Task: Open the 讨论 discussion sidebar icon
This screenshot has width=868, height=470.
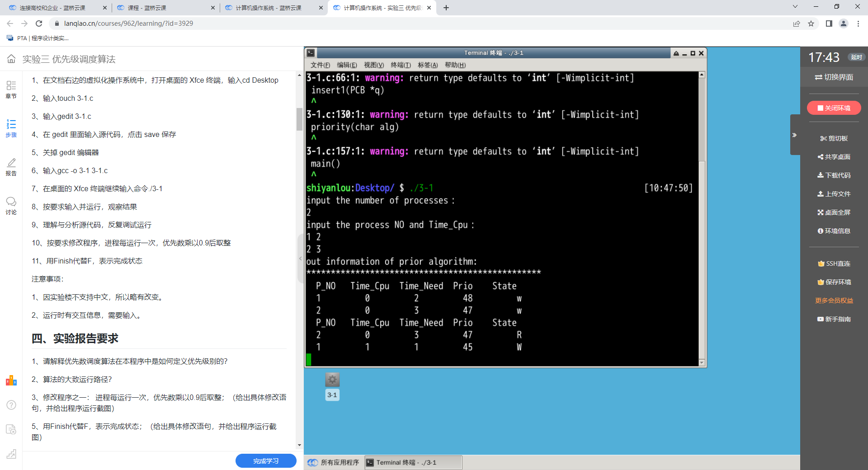Action: 11,206
